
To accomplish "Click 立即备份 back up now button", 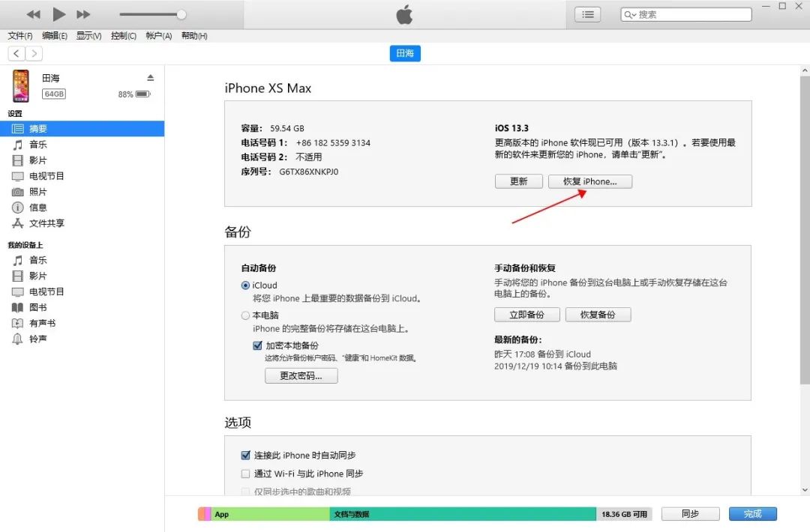I will point(527,315).
